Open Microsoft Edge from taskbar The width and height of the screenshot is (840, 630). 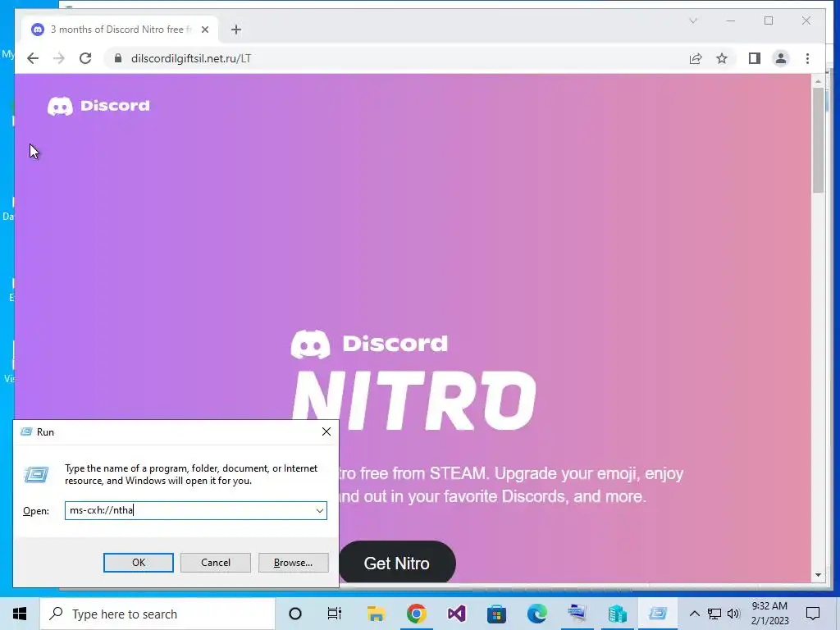[x=536, y=614]
